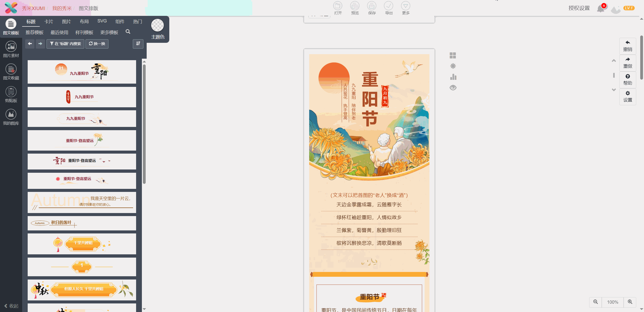Open 更多模板 category

click(x=109, y=32)
